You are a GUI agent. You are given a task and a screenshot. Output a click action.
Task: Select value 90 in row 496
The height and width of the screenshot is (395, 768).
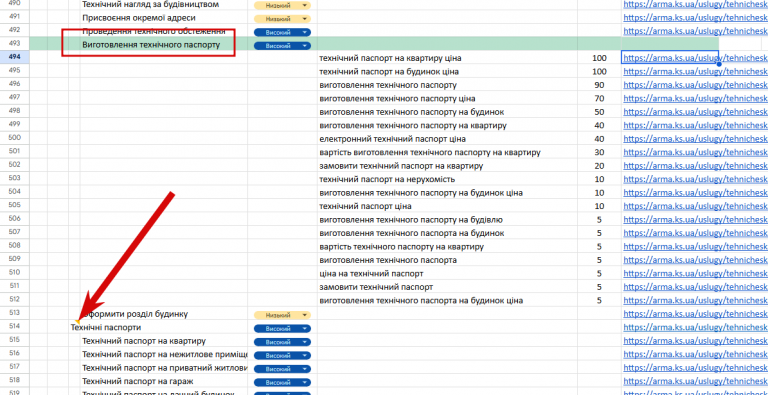599,85
